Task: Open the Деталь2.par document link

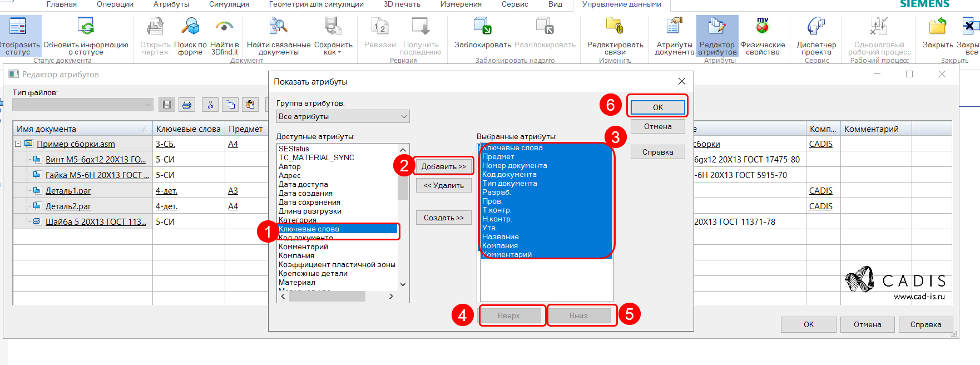Action: coord(68,206)
